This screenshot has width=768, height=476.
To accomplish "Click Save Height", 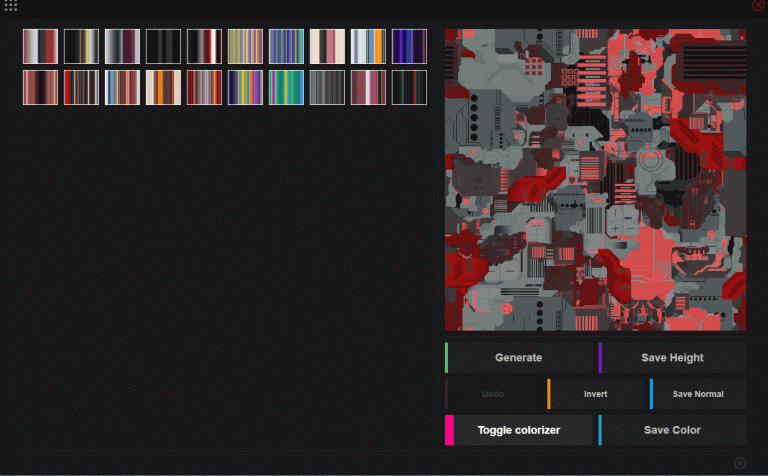I will 672,358.
